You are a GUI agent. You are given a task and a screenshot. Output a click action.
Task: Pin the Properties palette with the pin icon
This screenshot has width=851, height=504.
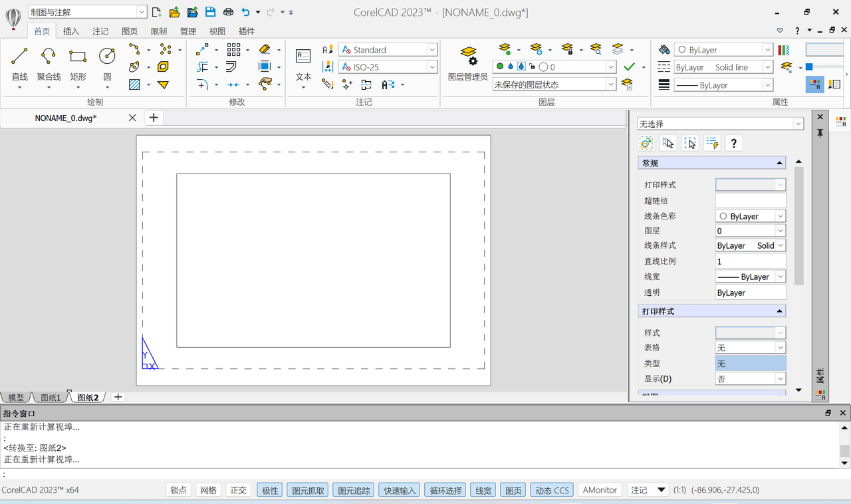pos(820,133)
